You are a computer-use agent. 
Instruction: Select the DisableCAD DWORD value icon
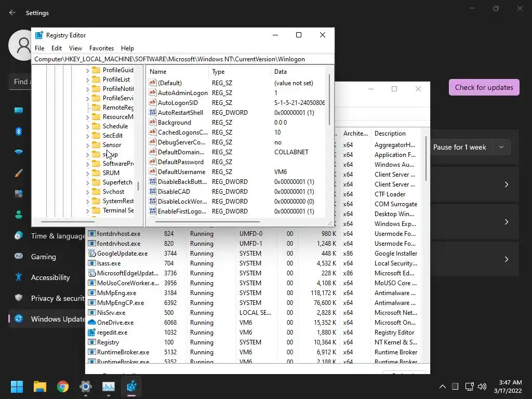pyautogui.click(x=153, y=191)
